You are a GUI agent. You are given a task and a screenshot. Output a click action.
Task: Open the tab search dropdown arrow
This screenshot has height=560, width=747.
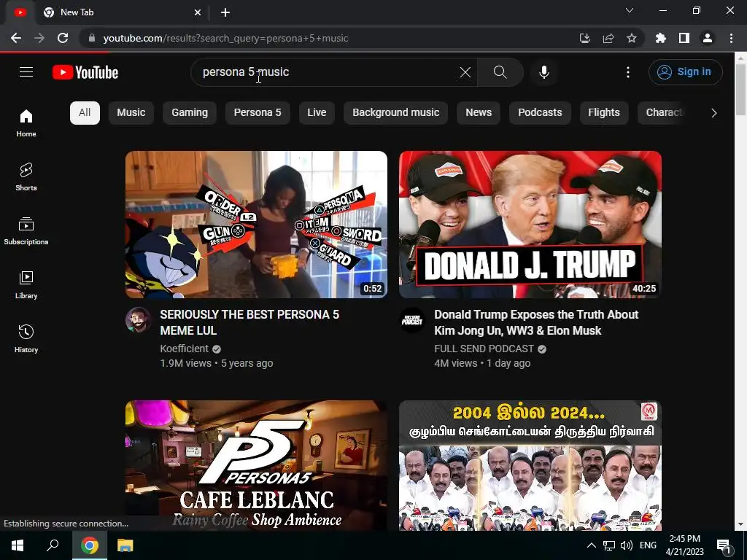(630, 10)
